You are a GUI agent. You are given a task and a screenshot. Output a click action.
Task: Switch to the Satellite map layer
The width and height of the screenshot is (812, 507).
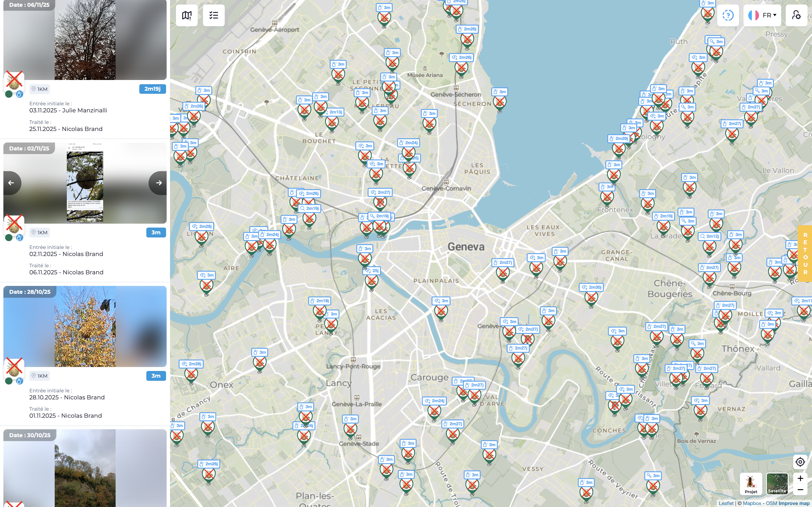click(x=777, y=484)
